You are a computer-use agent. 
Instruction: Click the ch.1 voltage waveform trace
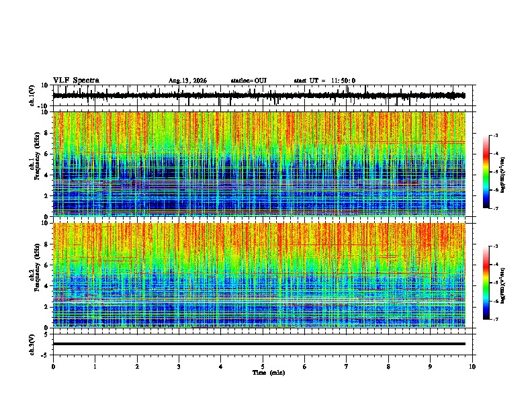[259, 96]
